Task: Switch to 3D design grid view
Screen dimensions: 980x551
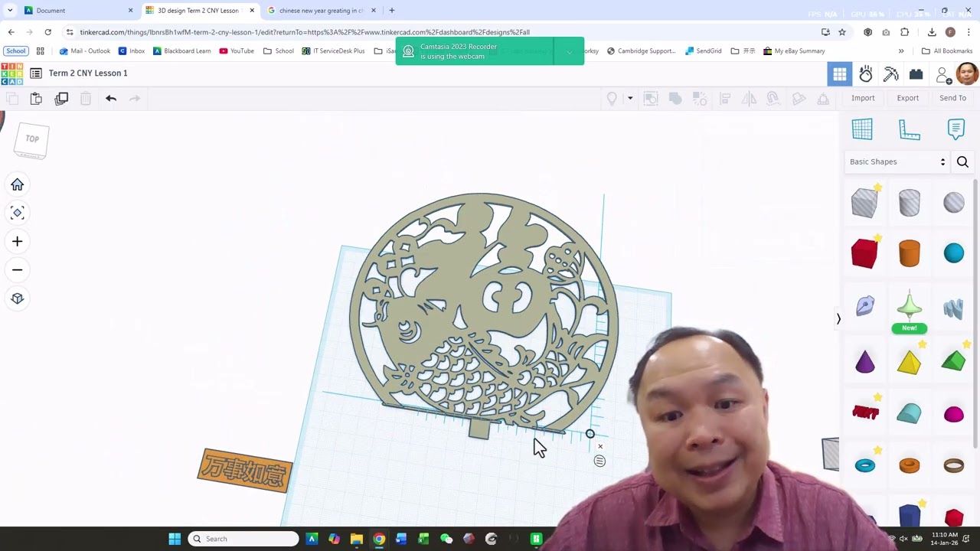Action: 840,74
